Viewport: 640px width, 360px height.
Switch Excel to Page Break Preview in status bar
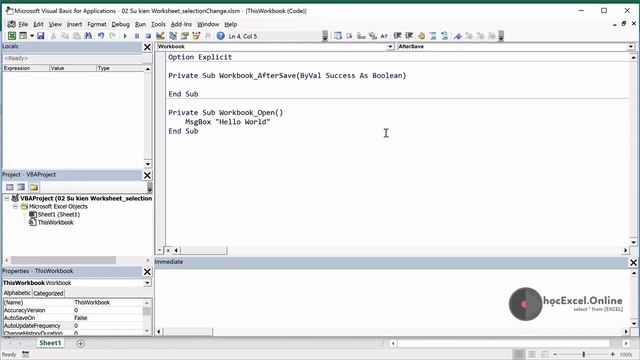click(545, 354)
